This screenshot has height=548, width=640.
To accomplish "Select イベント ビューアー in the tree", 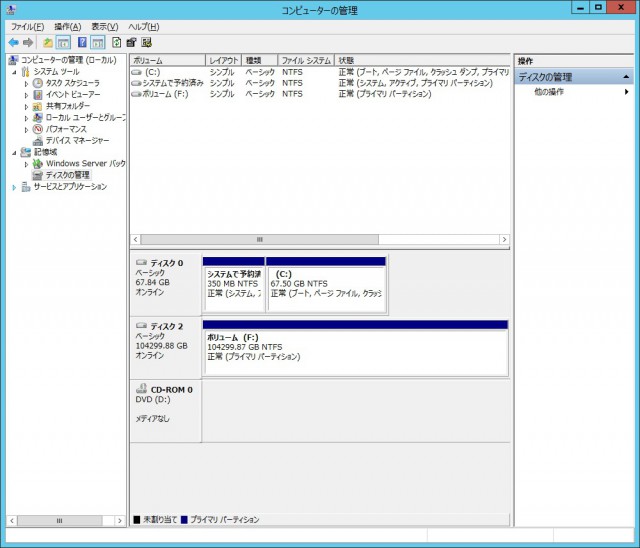I will [71, 94].
